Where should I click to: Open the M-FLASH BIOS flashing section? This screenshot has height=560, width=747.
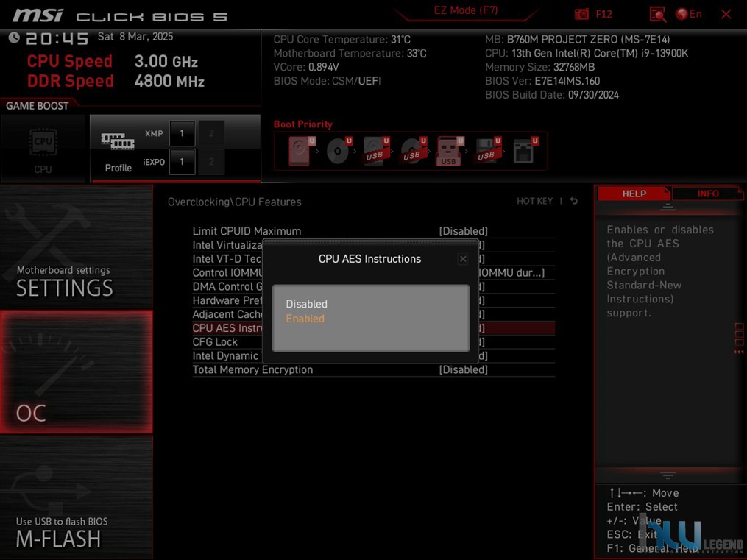pos(77,497)
